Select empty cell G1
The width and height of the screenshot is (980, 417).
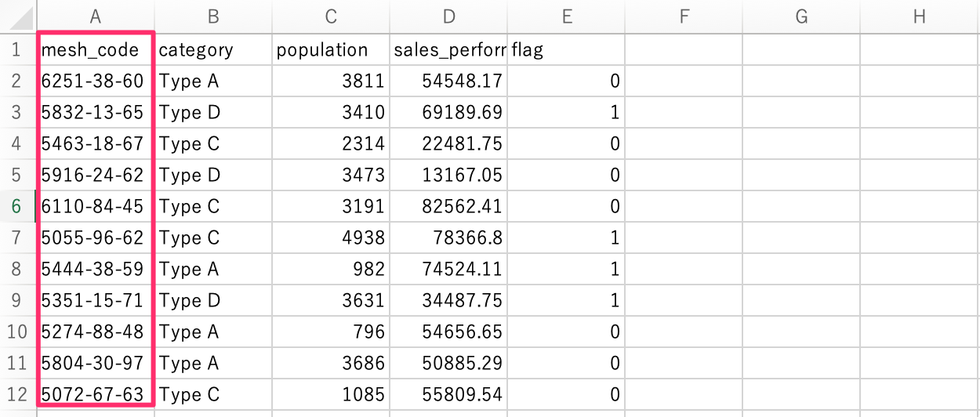pyautogui.click(x=801, y=50)
